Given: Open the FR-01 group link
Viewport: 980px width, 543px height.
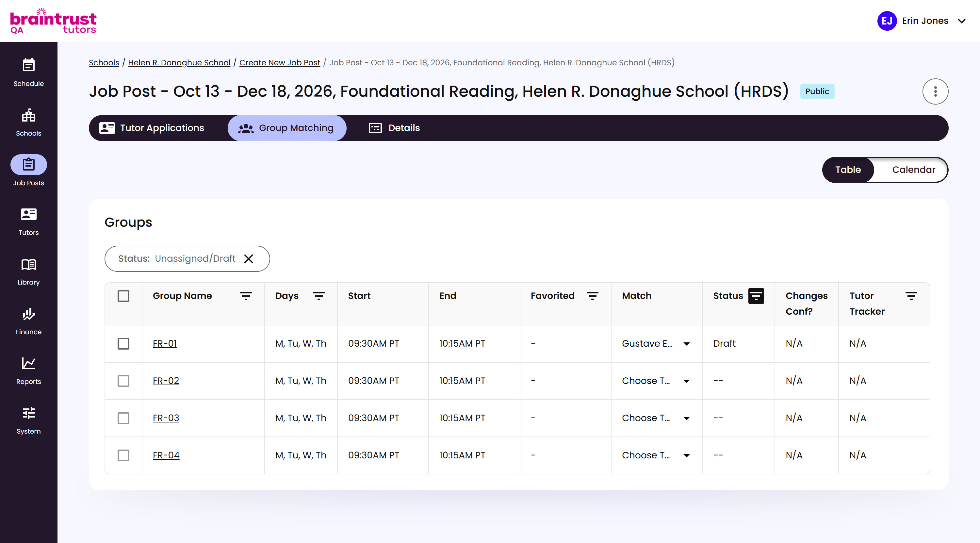Looking at the screenshot, I should tap(165, 344).
